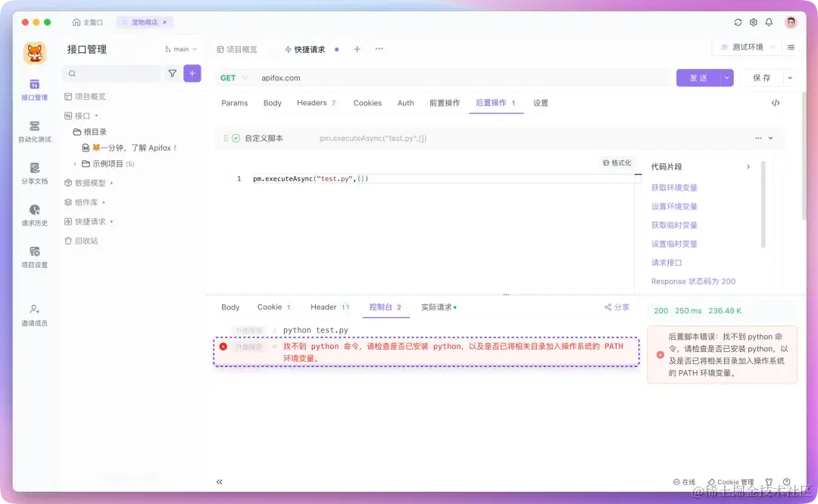Open the settings gear icon
This screenshot has width=818, height=504.
click(x=753, y=23)
